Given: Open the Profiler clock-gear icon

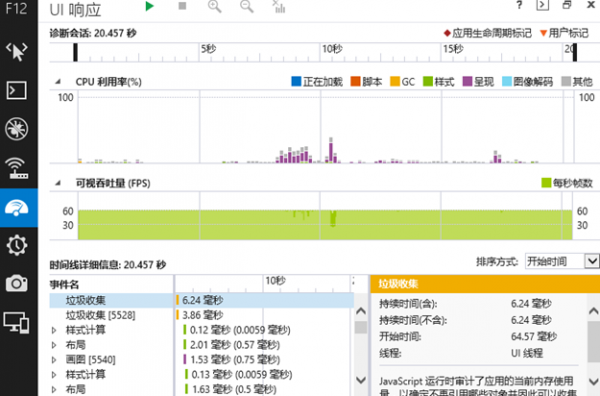Looking at the screenshot, I should (x=17, y=245).
